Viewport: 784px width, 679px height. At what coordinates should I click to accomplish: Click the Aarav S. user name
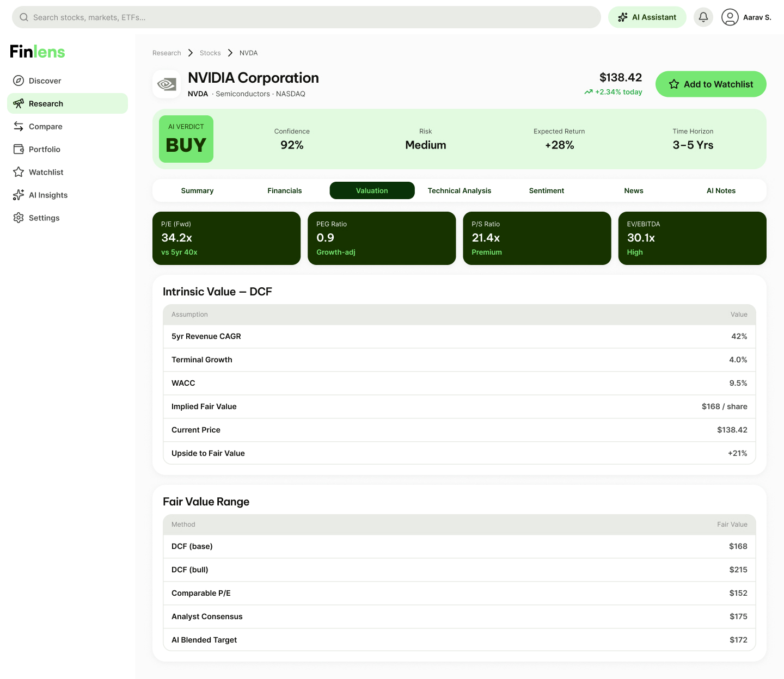(757, 17)
